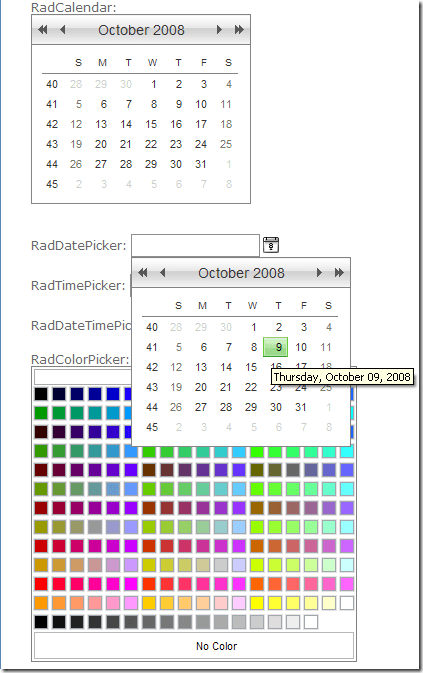Image resolution: width=423 pixels, height=673 pixels.
Task: Select week 44 row header in date picker popup
Action: point(152,407)
